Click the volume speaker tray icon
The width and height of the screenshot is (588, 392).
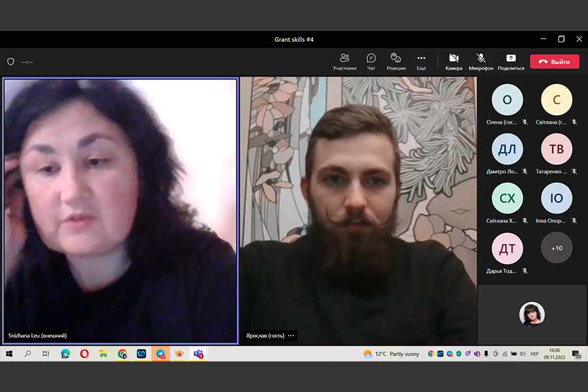tap(523, 353)
